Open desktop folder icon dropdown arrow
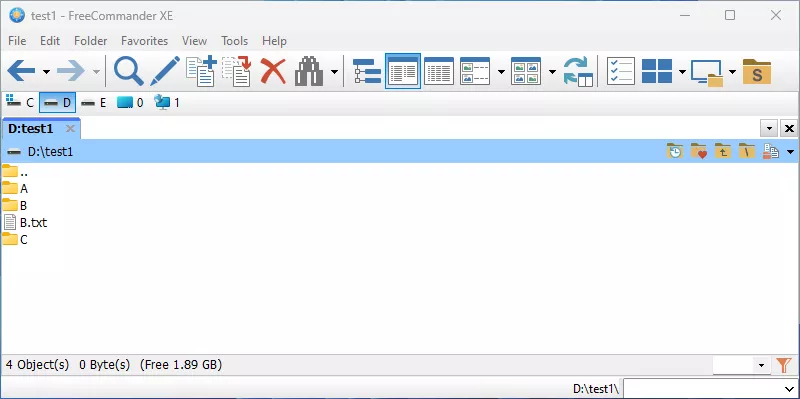The height and width of the screenshot is (399, 800). click(x=732, y=72)
